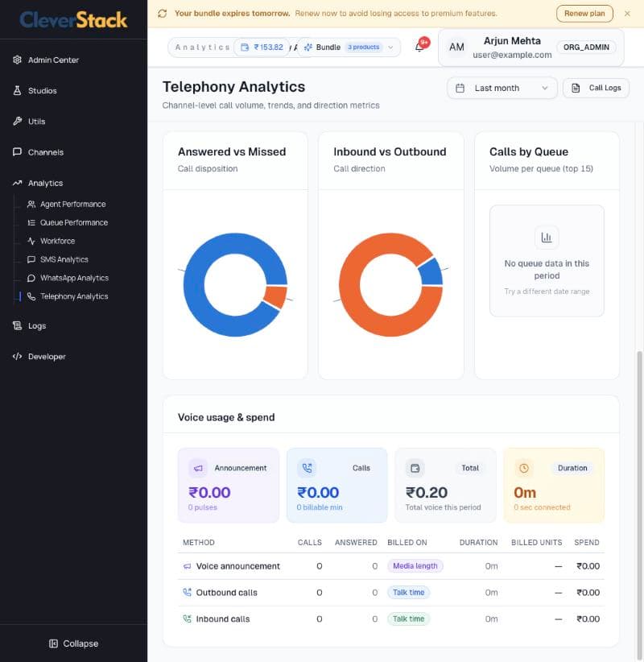This screenshot has width=644, height=662.
Task: Go to Agent Performance analytics
Action: click(x=66, y=205)
